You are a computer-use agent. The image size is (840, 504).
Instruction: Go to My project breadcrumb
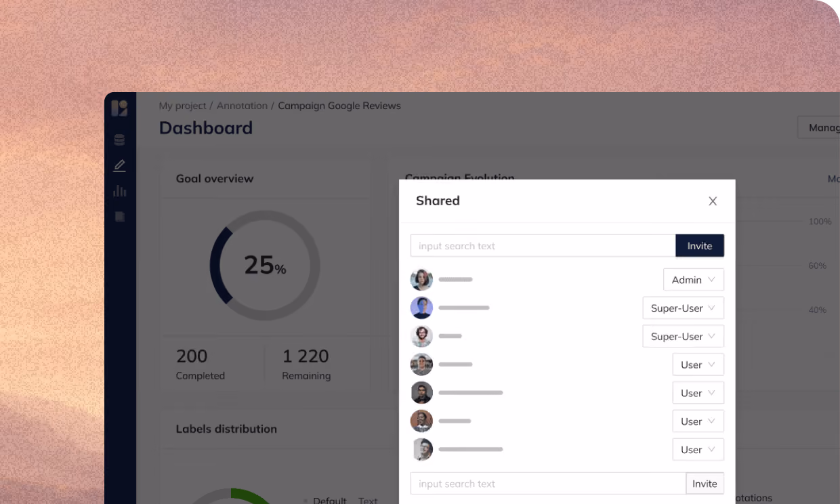coord(182,106)
